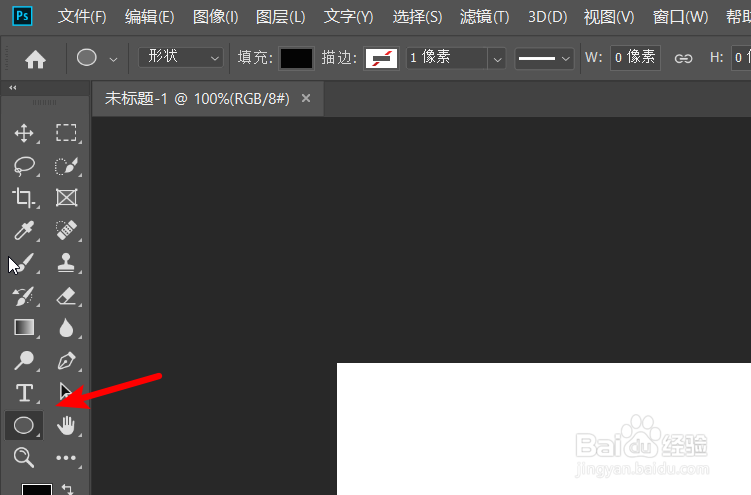Image resolution: width=751 pixels, height=495 pixels.
Task: Open the 滤镜(T) menu
Action: 485,17
